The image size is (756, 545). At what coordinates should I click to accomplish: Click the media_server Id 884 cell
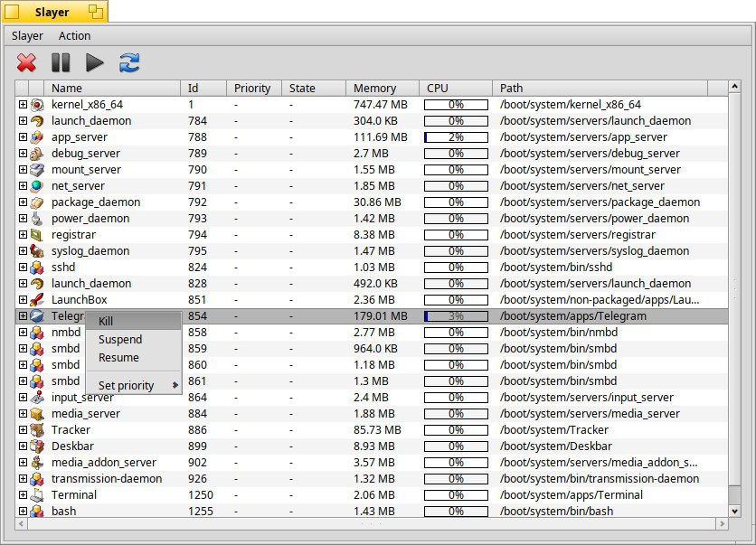point(197,413)
